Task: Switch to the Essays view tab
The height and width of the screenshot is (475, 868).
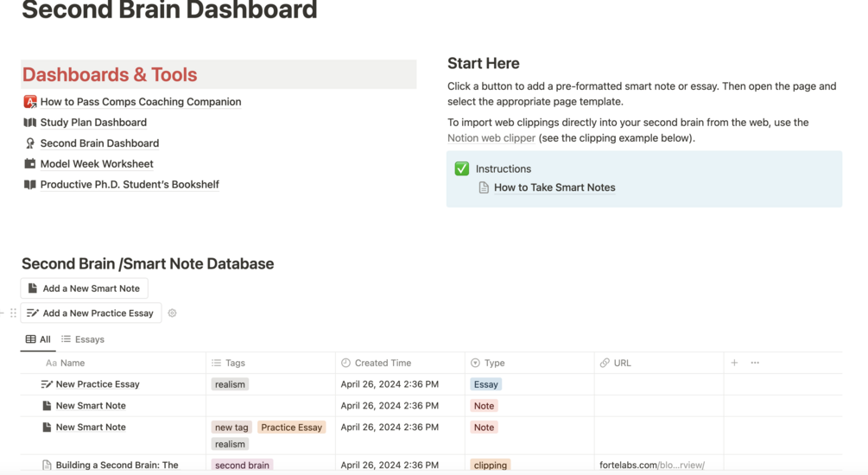Action: [x=83, y=339]
